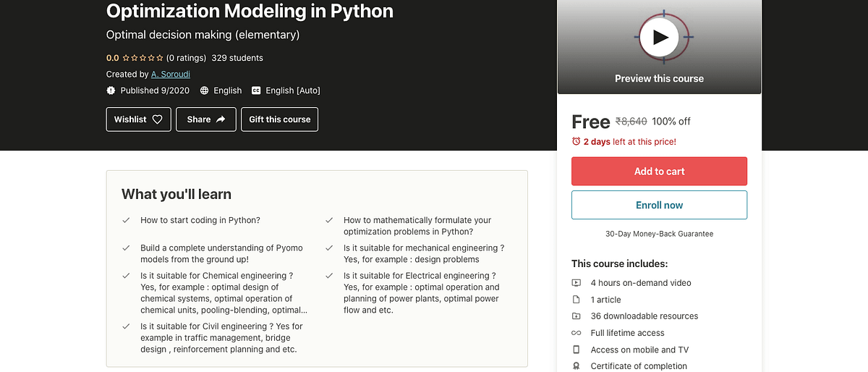
Task: Add the course to cart
Action: pyautogui.click(x=659, y=172)
